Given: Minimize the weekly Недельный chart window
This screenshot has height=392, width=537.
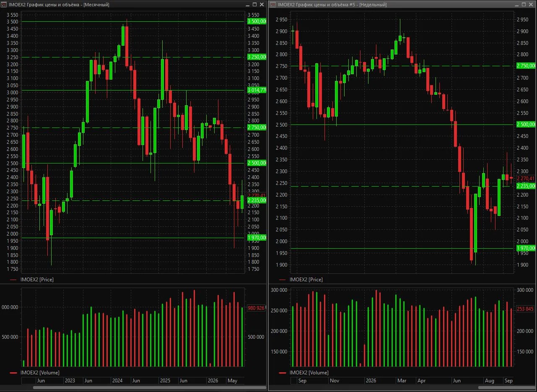Looking at the screenshot, I should tap(518, 4).
